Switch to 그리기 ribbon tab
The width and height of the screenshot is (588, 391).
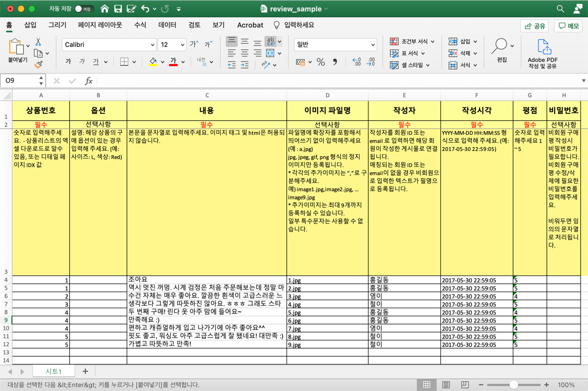click(57, 25)
